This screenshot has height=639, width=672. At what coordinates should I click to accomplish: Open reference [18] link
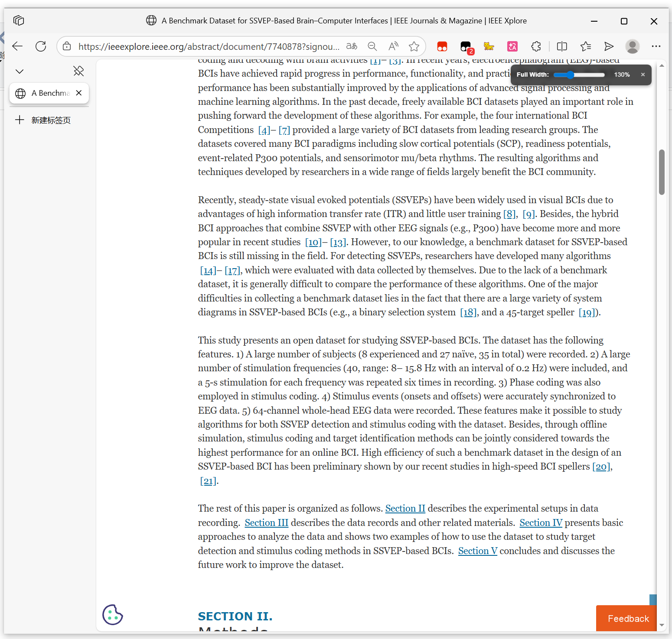point(468,312)
